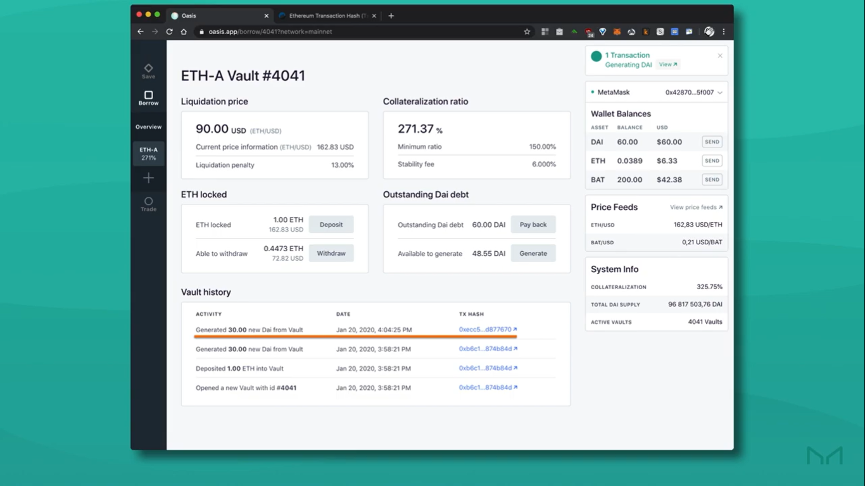Screen dimensions: 866x487
Task: Open the Trade section in sidebar
Action: tap(149, 204)
